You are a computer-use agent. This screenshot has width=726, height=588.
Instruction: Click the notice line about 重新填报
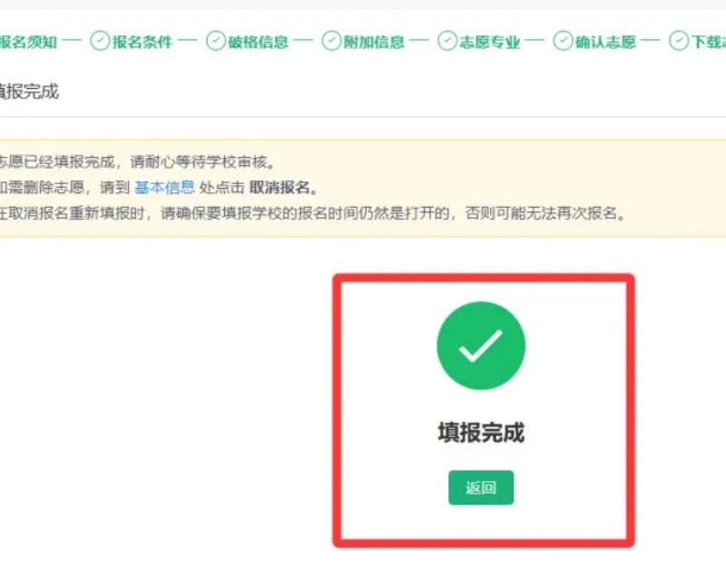[313, 213]
